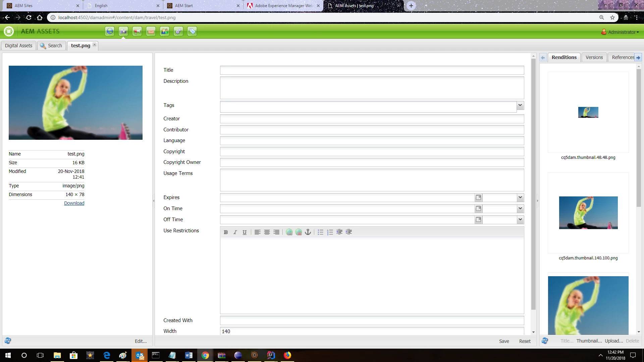Toggle italic formatting in Use Restrictions
This screenshot has height=362, width=644.
(x=235, y=232)
